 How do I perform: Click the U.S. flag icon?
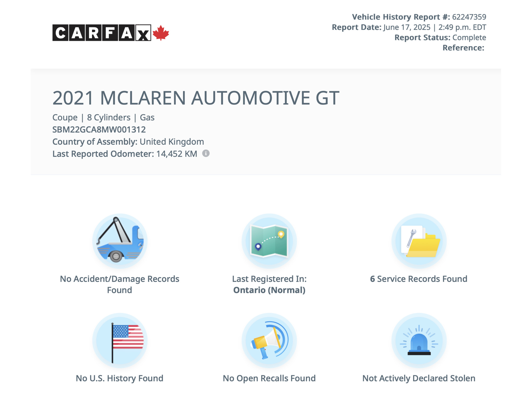coord(120,340)
